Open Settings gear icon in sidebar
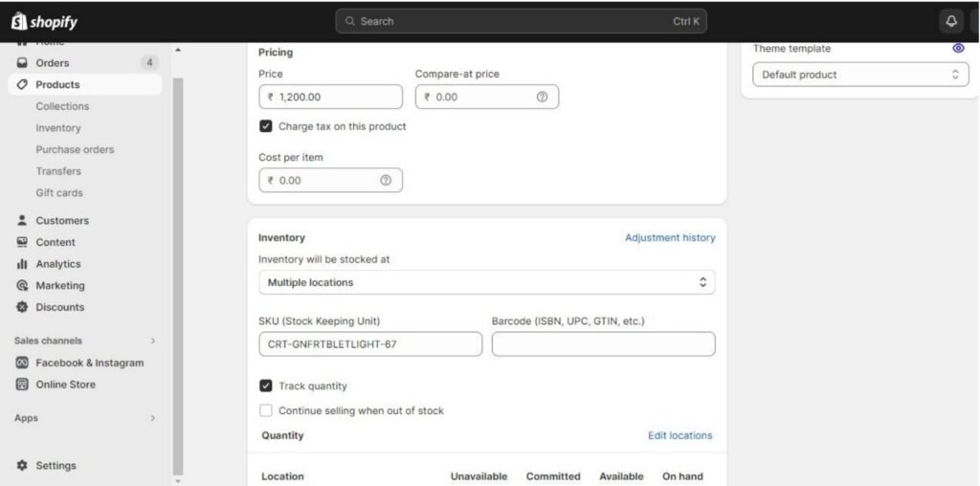 point(22,466)
